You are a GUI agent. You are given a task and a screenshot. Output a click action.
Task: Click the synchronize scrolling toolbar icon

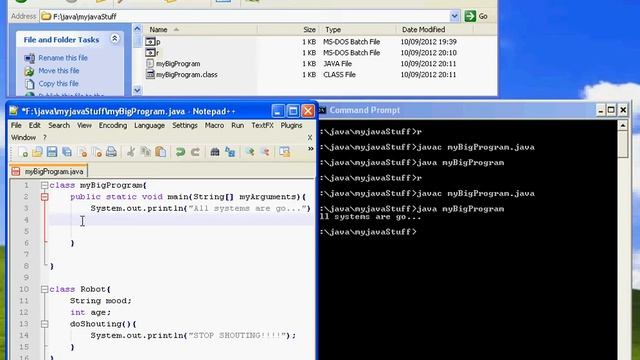tap(284, 152)
